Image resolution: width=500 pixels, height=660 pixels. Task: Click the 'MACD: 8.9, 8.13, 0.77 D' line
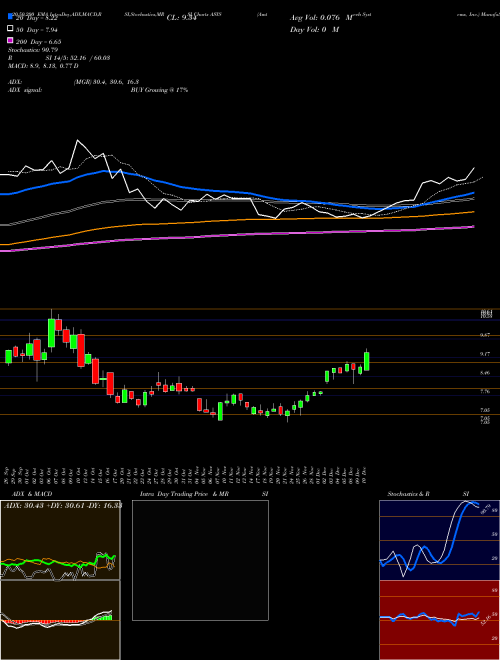pos(43,66)
